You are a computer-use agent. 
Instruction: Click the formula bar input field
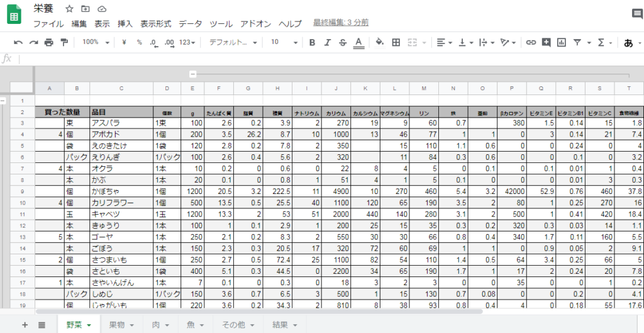(x=314, y=59)
